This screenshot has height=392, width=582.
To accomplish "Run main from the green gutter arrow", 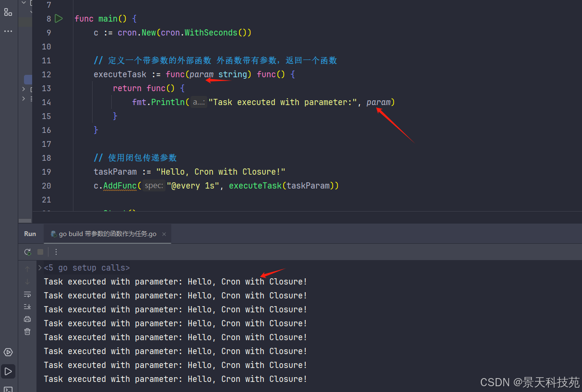I will tap(59, 19).
